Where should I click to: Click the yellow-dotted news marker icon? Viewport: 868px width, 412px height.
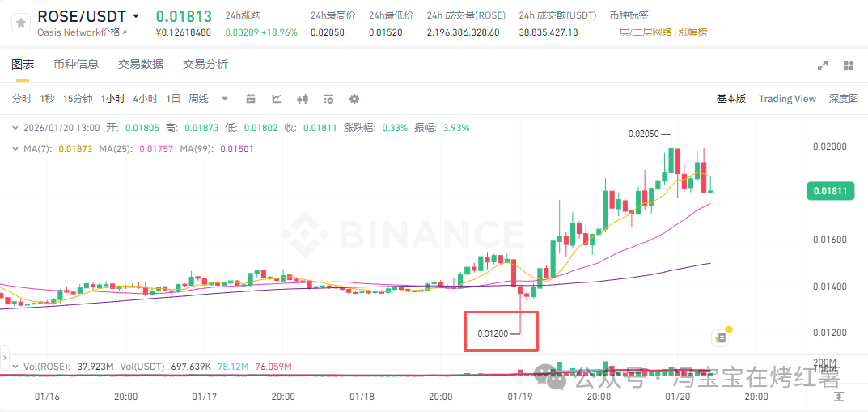(722, 336)
